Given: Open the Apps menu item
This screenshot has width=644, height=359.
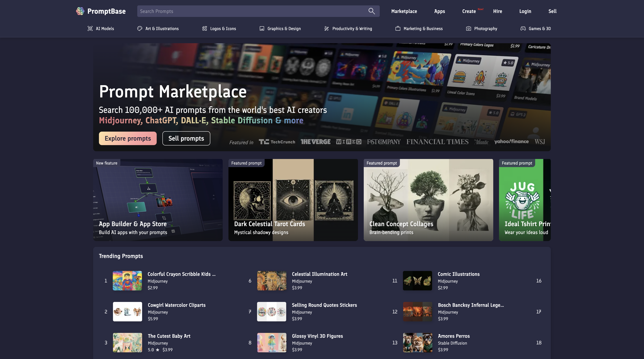Looking at the screenshot, I should coord(439,11).
